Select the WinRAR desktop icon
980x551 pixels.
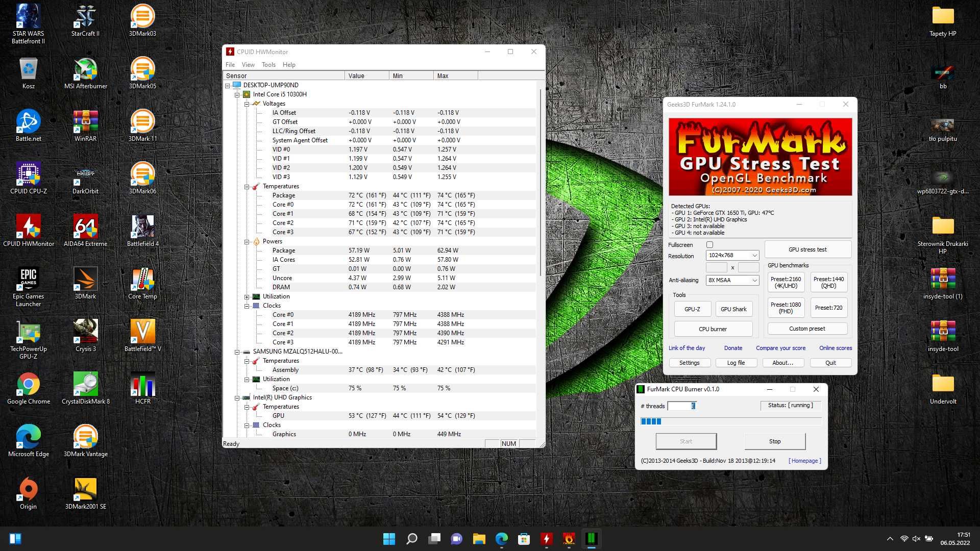[x=85, y=126]
